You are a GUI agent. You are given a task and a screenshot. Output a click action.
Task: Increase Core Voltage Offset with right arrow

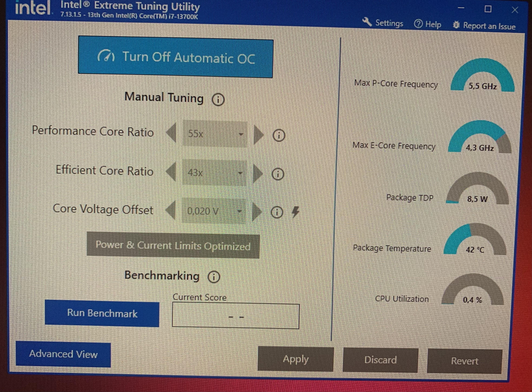click(x=257, y=212)
